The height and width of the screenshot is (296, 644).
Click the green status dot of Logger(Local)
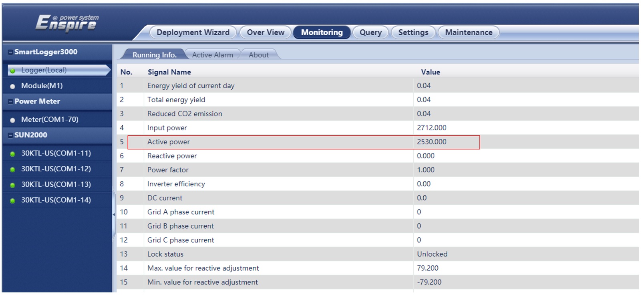12,71
